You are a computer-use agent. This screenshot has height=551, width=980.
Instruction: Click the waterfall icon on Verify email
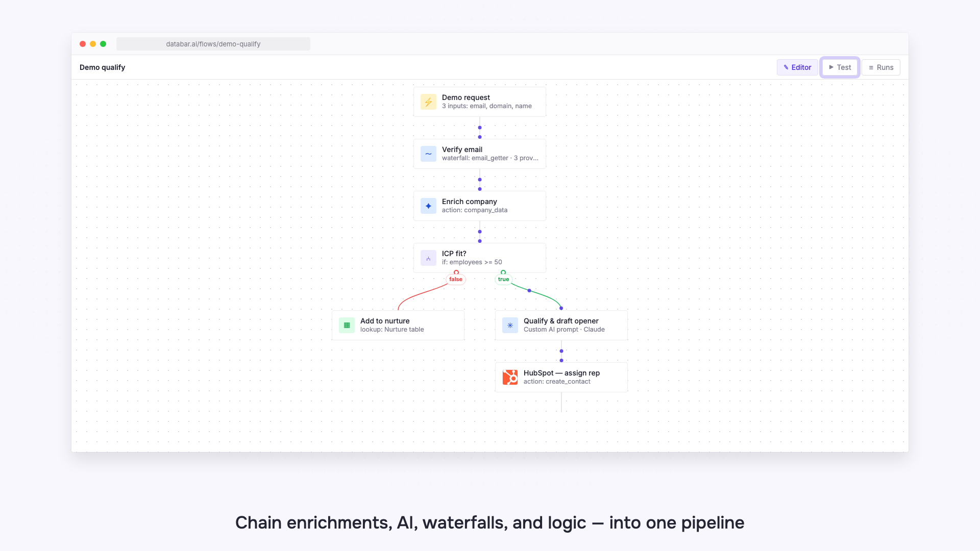point(428,154)
